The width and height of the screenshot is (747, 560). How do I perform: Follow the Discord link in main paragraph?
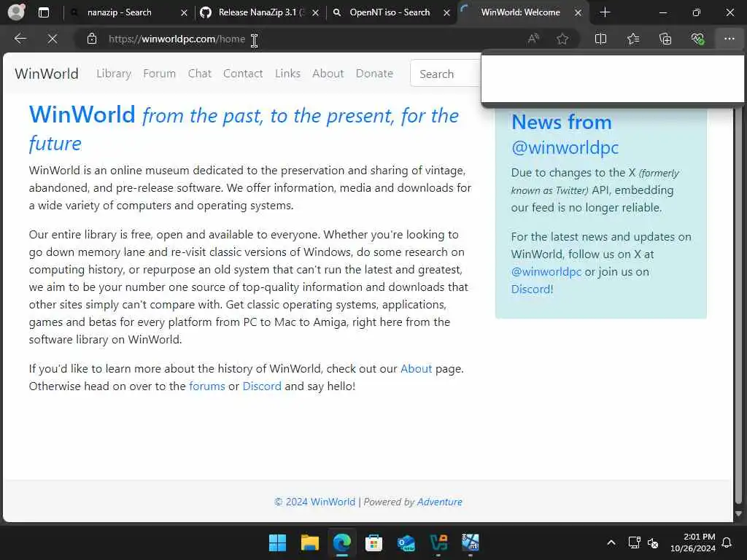[x=262, y=386]
